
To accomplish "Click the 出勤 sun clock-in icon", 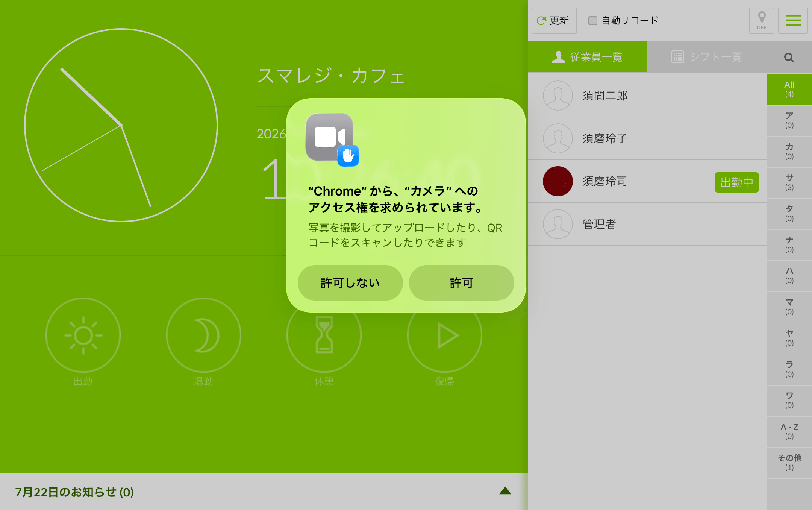I will click(83, 335).
